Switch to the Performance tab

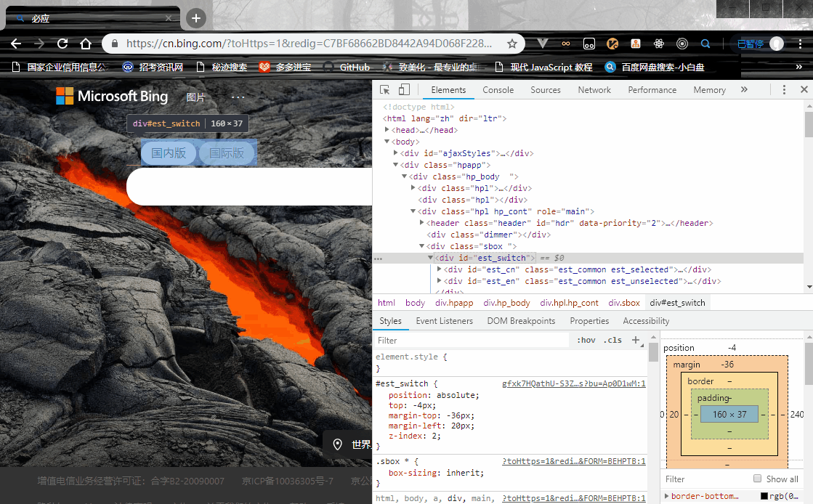tap(652, 90)
